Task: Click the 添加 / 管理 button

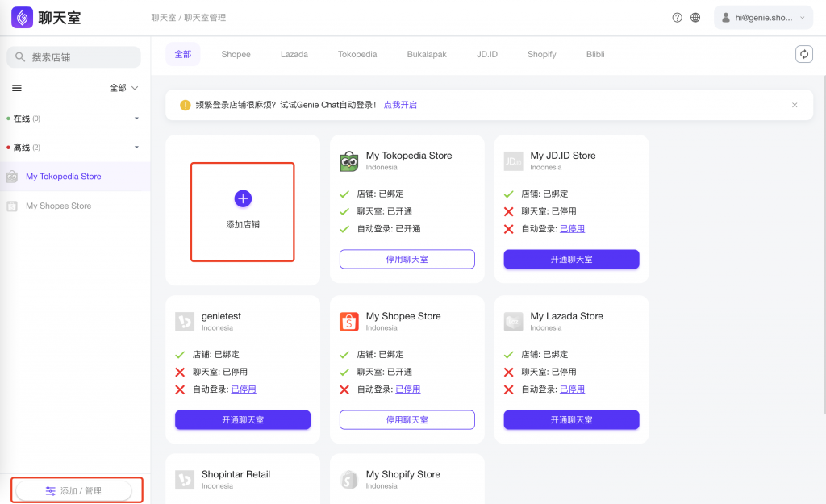Action: pyautogui.click(x=73, y=491)
